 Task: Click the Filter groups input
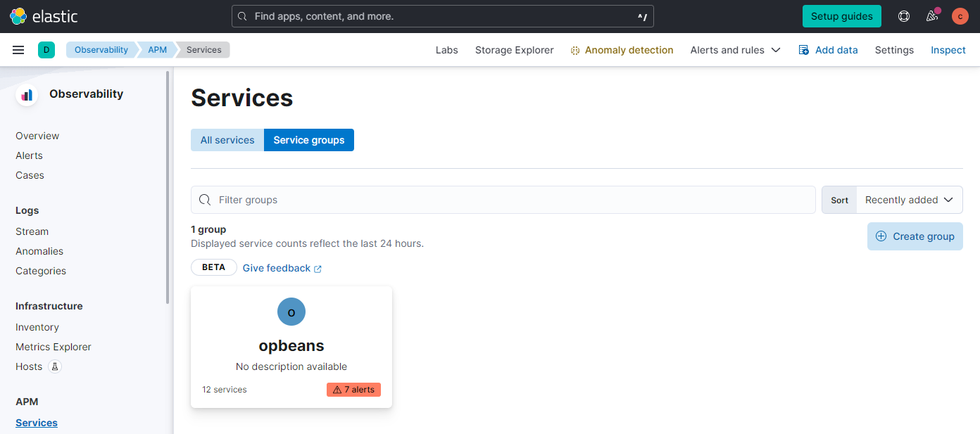503,200
